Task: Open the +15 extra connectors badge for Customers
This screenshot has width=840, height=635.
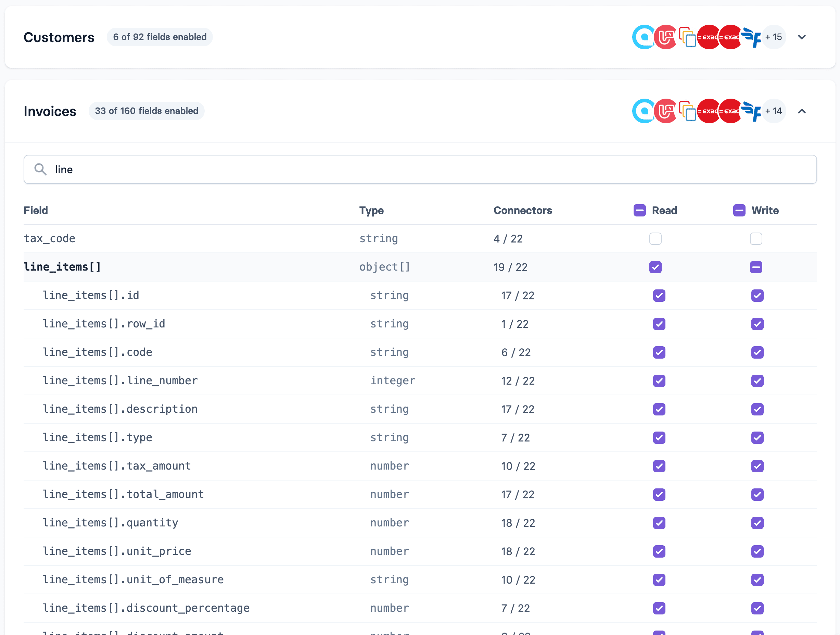Action: point(774,37)
